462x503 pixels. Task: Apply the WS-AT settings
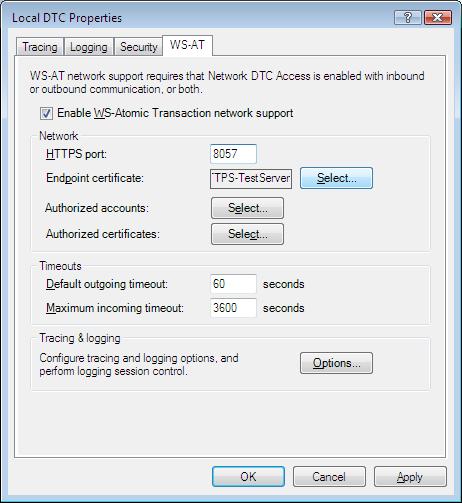coord(410,476)
